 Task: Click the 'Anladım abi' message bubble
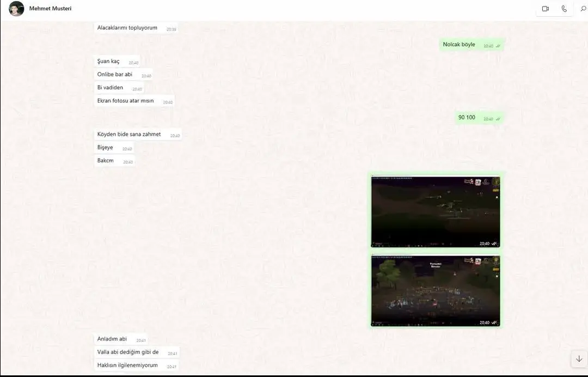tap(121, 339)
